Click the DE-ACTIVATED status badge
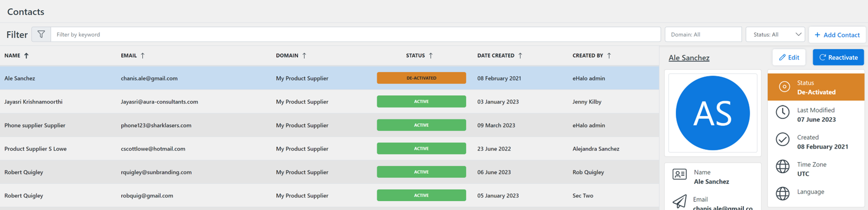Screen dimensions: 868x210 (421, 78)
